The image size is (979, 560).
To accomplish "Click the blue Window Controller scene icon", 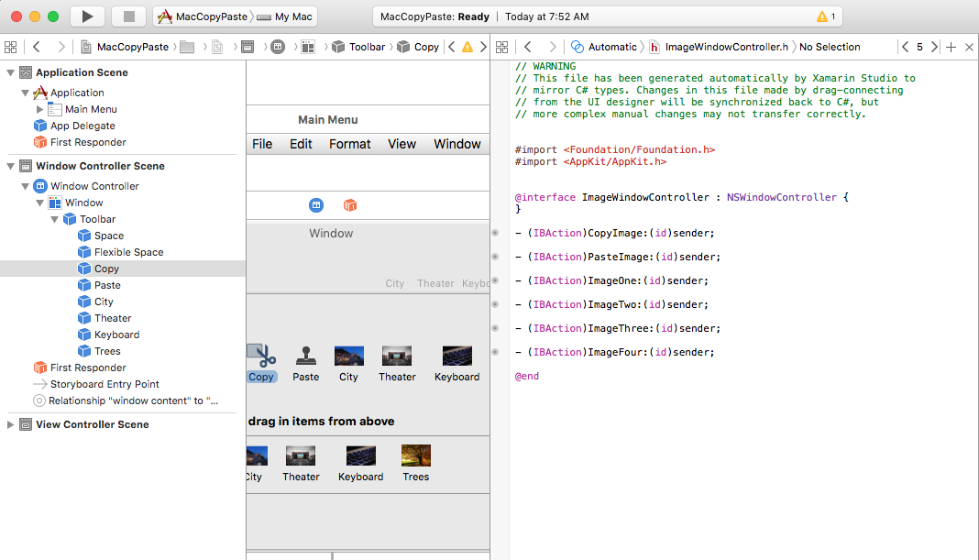I will pyautogui.click(x=316, y=205).
